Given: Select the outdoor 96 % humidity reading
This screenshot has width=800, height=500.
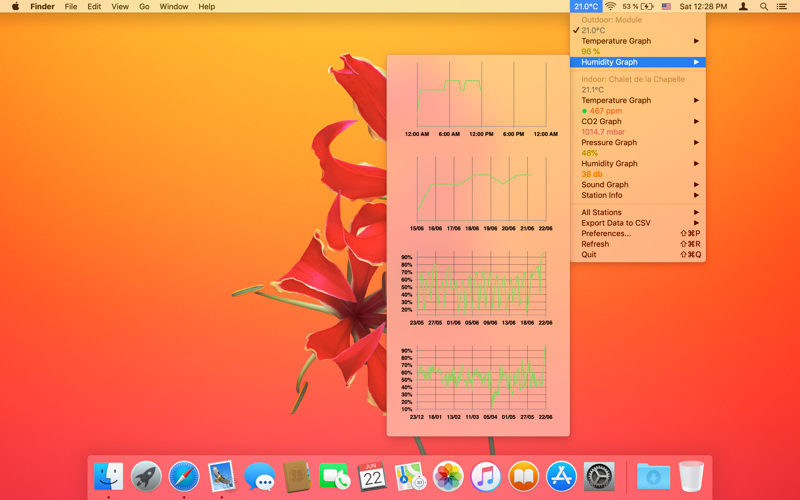Looking at the screenshot, I should click(591, 52).
